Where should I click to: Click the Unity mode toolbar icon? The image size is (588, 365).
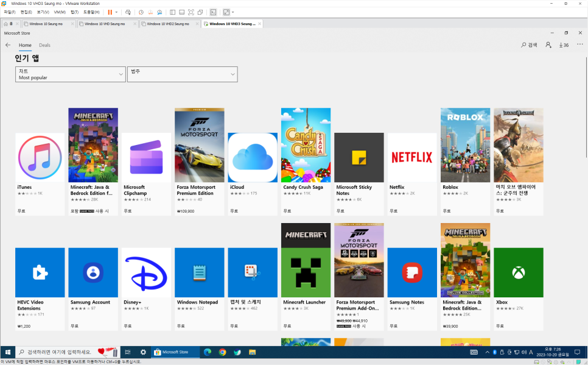click(200, 12)
